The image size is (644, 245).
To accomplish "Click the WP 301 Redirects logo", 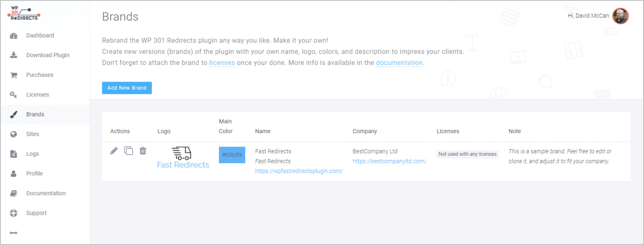I will click(x=23, y=13).
